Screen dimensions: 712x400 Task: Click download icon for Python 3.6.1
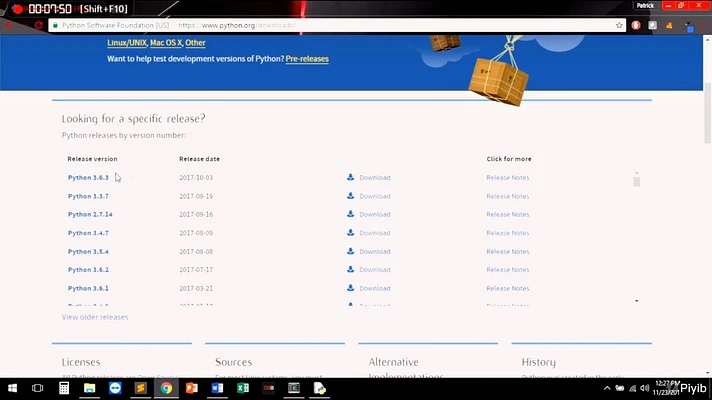(351, 288)
